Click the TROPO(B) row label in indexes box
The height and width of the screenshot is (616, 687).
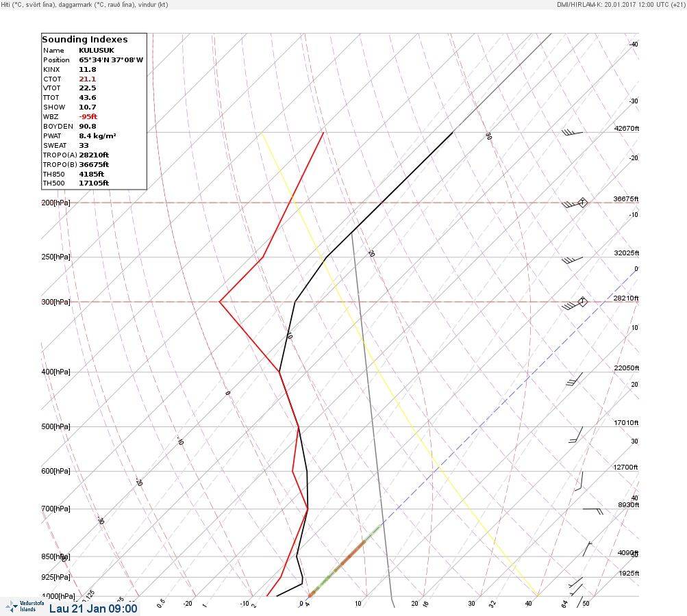tap(60, 165)
